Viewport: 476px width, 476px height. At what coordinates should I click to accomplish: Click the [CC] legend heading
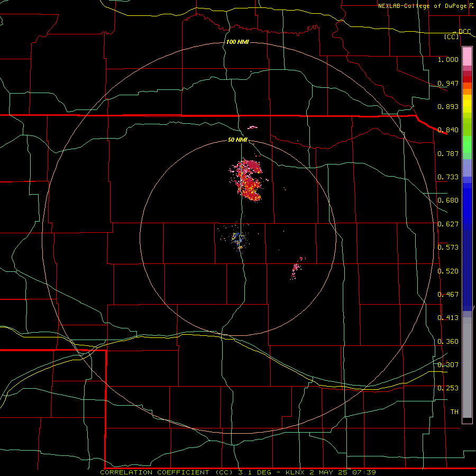451,36
